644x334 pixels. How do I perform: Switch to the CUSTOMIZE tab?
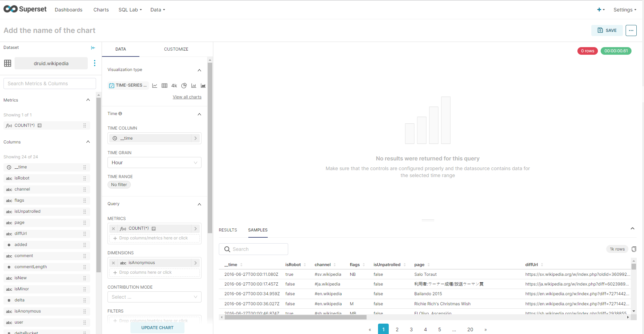pos(176,49)
